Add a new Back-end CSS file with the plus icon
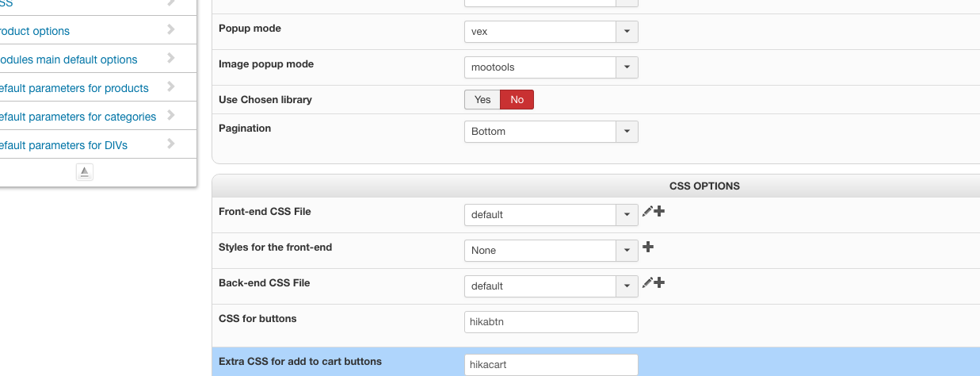 pos(659,283)
